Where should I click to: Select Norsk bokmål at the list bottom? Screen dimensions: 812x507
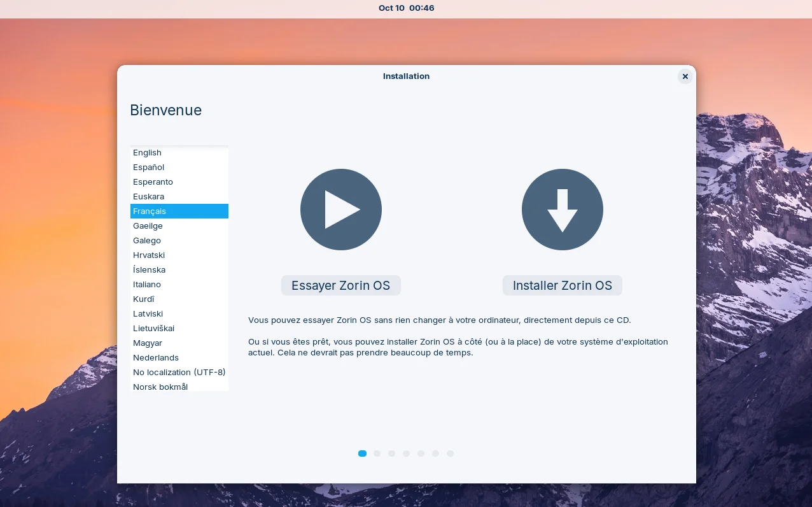coord(160,387)
